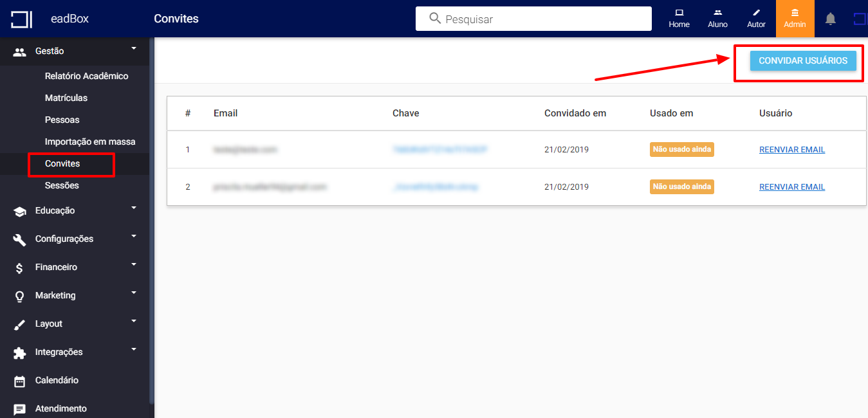868x418 pixels.
Task: Select Convites in the sidebar
Action: click(x=62, y=163)
